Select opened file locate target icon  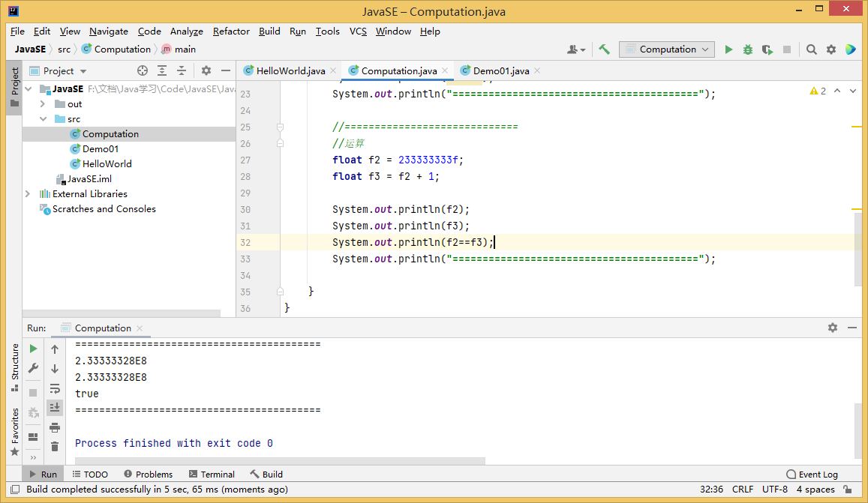[x=143, y=70]
